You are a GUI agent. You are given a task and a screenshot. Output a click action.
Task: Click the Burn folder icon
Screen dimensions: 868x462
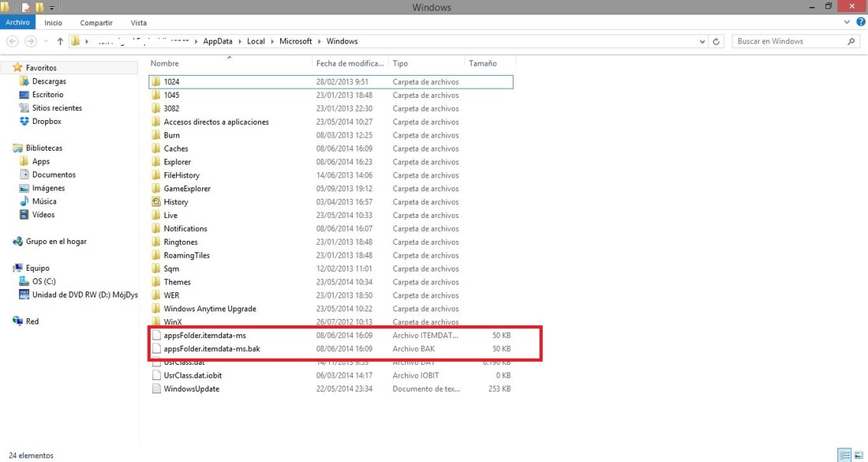[156, 135]
